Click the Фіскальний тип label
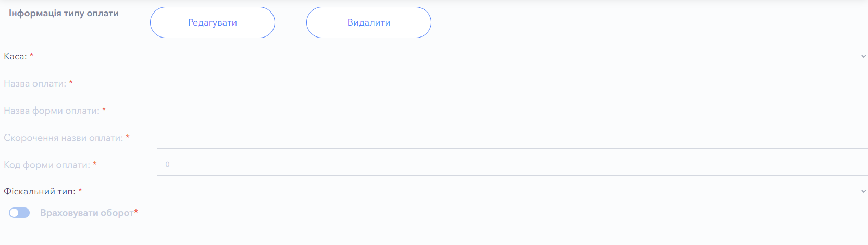The height and width of the screenshot is (245, 868). click(39, 192)
